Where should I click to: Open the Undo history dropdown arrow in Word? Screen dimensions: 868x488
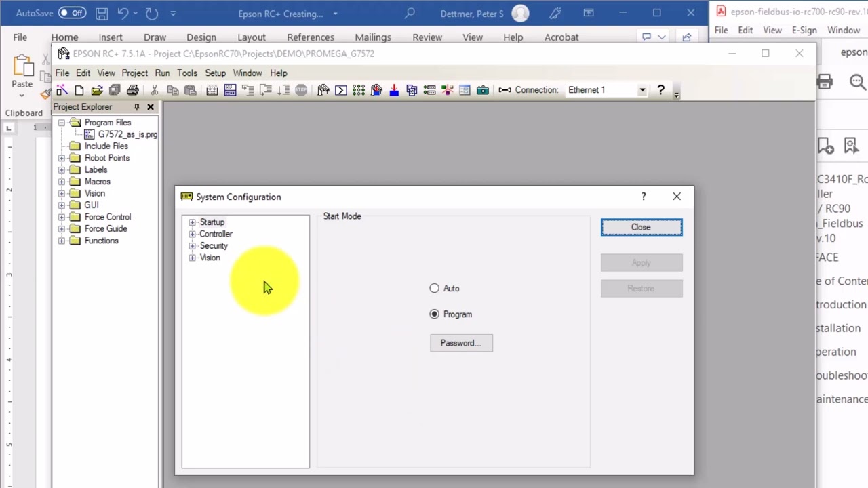click(135, 13)
